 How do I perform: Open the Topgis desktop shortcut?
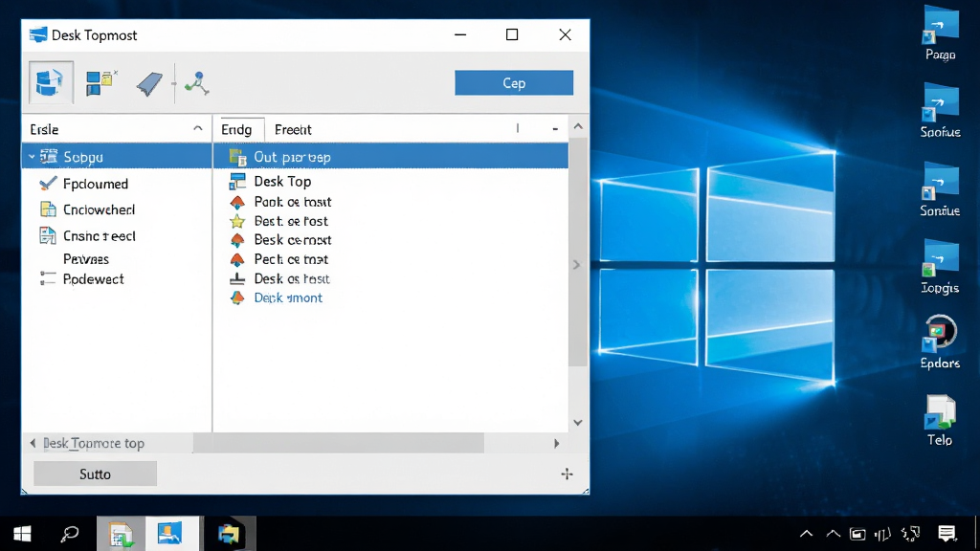tap(941, 268)
